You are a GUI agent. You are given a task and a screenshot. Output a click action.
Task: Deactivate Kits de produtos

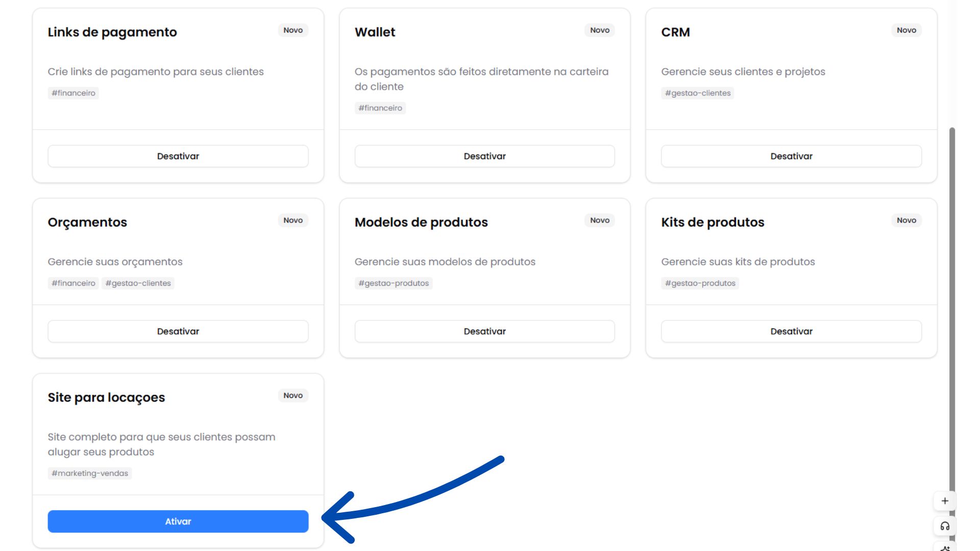(791, 331)
